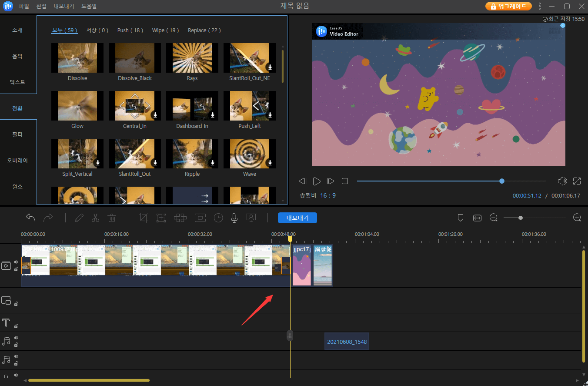
Task: Enter fullscreen preview mode
Action: [x=577, y=181]
